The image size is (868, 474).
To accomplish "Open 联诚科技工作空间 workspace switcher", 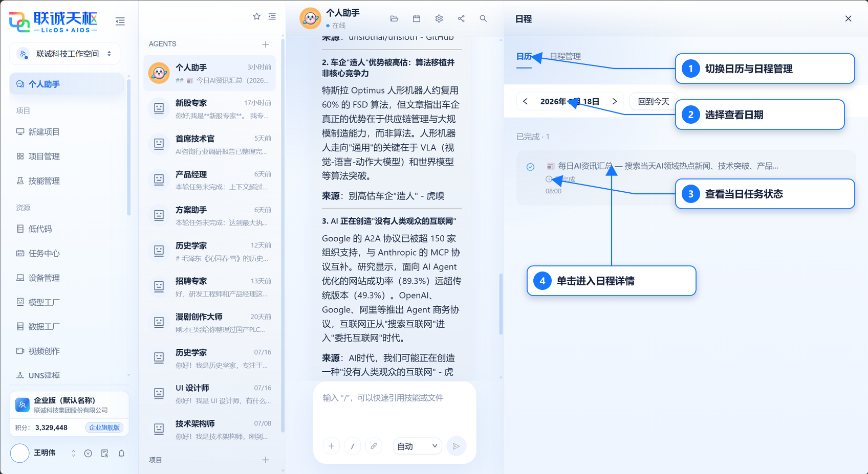I will point(64,54).
